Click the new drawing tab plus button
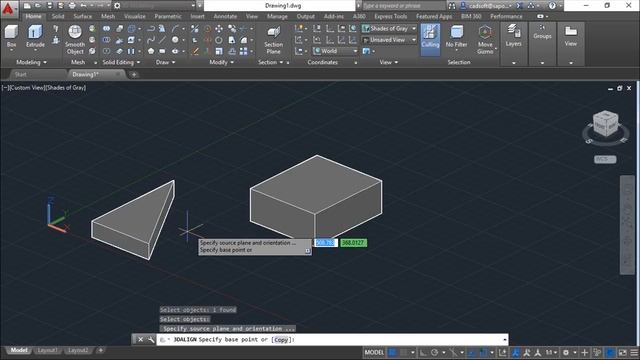The width and height of the screenshot is (640, 360). 134,75
